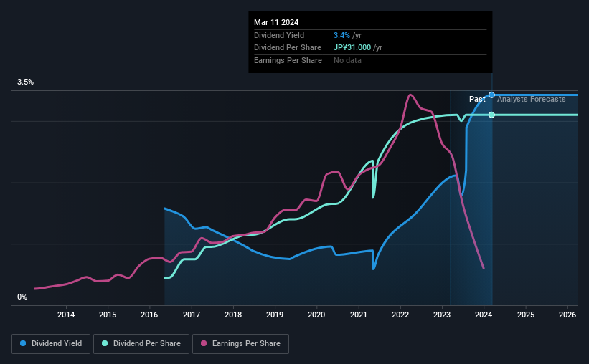The image size is (589, 364).
Task: Toggle the Earnings Per Share legend button
Action: click(x=240, y=344)
